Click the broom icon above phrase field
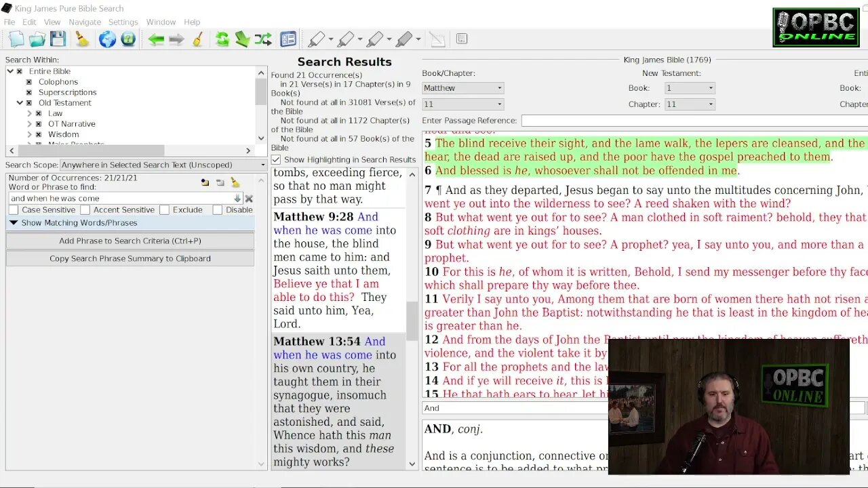The height and width of the screenshot is (488, 868). [x=235, y=182]
